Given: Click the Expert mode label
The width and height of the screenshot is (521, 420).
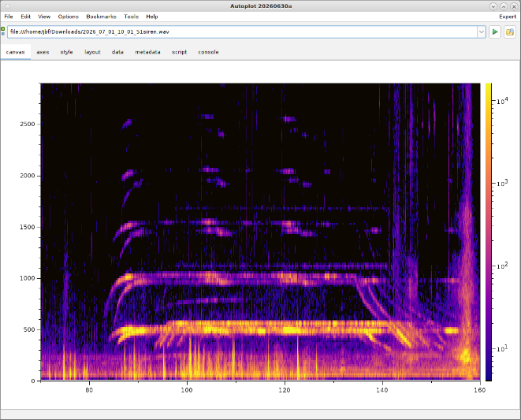Looking at the screenshot, I should pyautogui.click(x=508, y=17).
